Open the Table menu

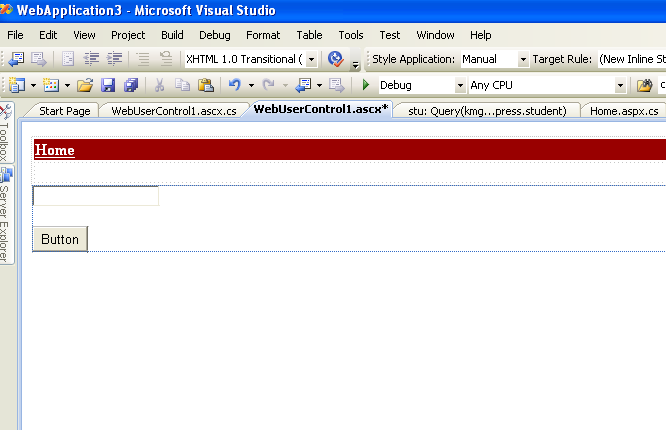[309, 35]
